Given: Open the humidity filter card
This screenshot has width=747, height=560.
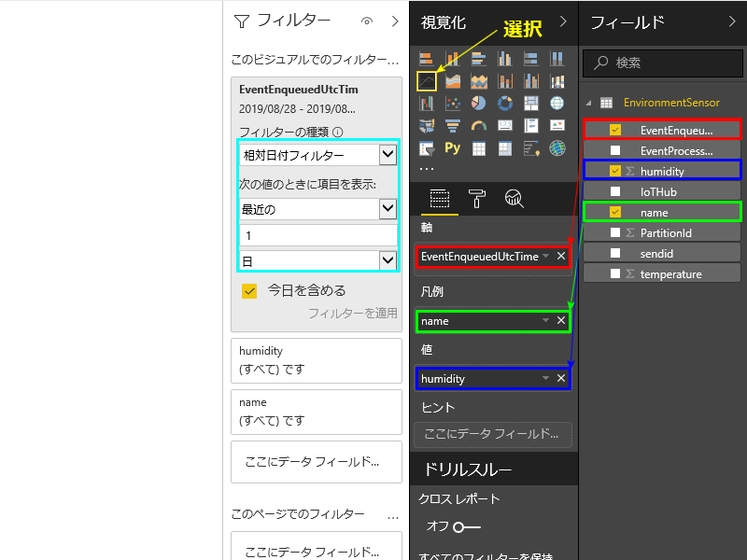Looking at the screenshot, I should [x=316, y=360].
